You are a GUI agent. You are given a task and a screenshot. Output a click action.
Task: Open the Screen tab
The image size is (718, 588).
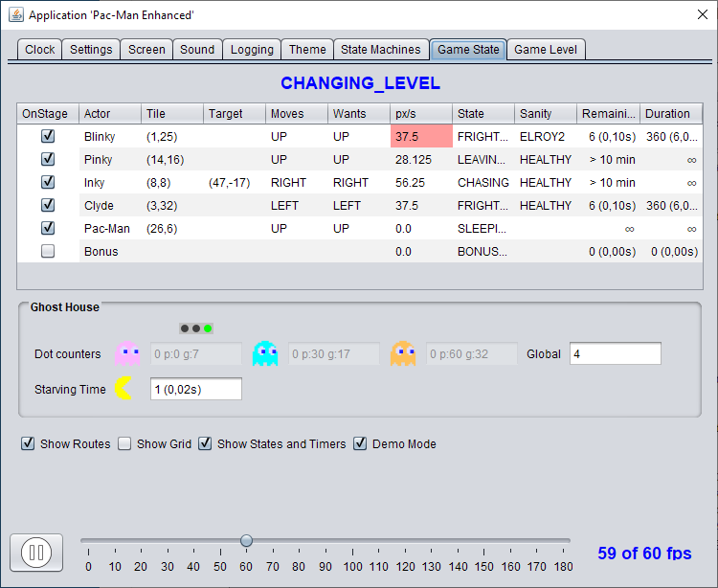pos(146,50)
